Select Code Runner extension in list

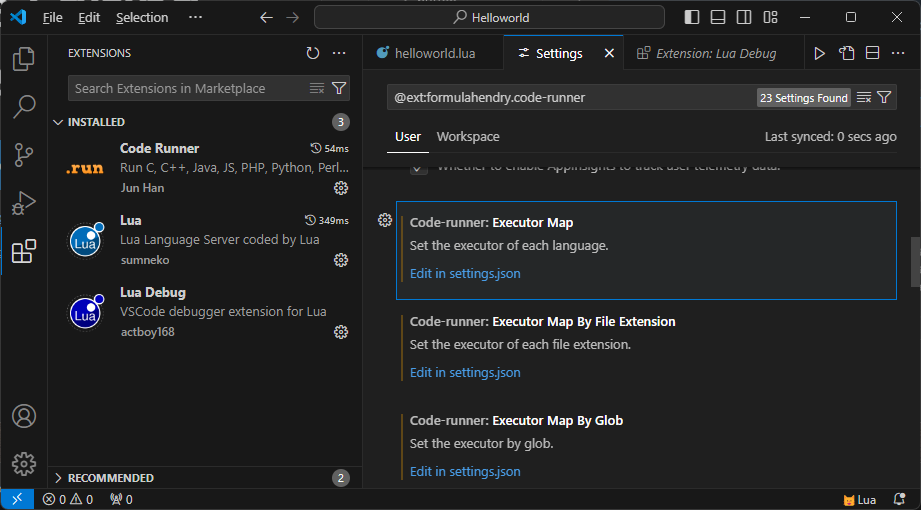coord(204,168)
